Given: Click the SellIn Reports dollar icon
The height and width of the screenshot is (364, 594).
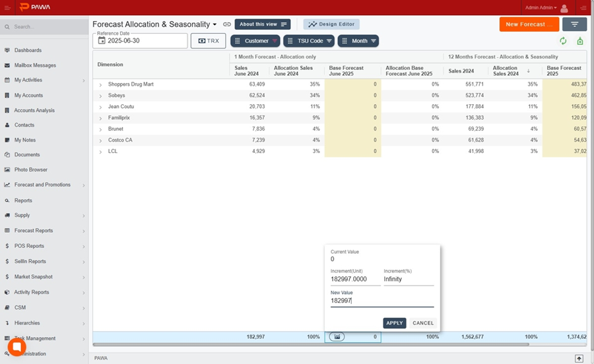Looking at the screenshot, I should click(7, 261).
